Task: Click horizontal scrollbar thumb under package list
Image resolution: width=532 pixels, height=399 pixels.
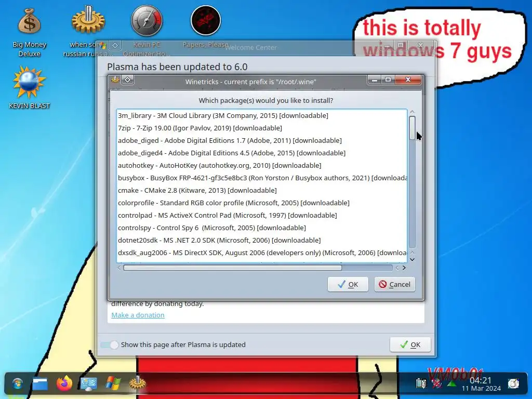Action: pos(233,268)
